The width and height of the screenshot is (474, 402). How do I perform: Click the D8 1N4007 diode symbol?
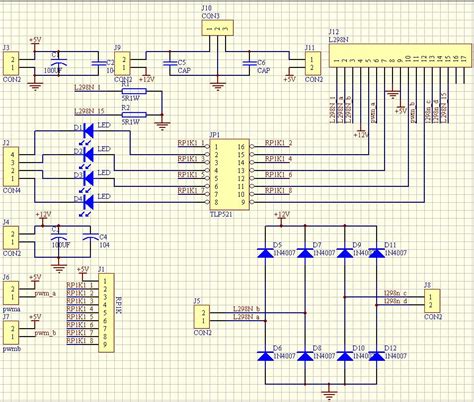(305, 356)
